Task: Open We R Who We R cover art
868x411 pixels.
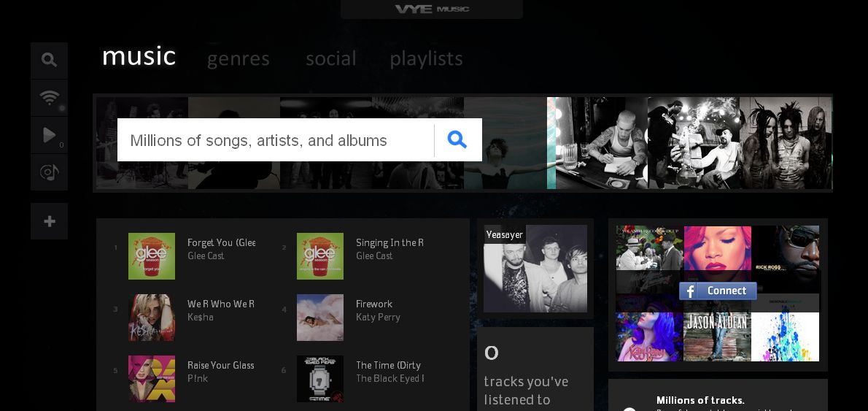Action: [152, 318]
